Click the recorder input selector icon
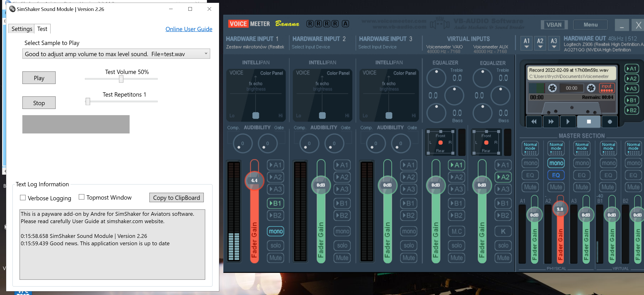 point(606,88)
